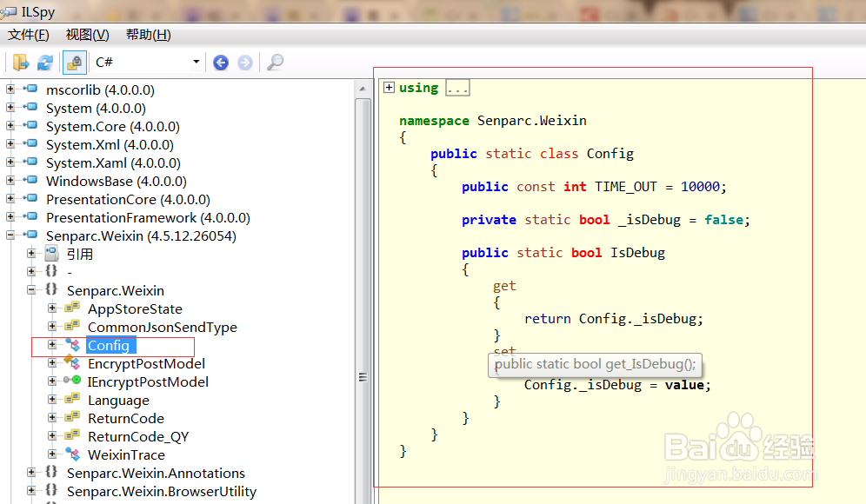
Task: Expand the PresentationFramework assembly node
Action: pos(10,216)
